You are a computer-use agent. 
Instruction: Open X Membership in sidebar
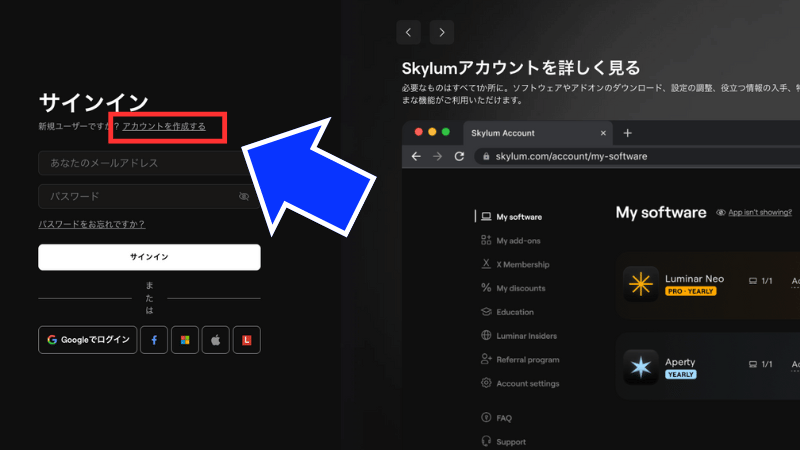pyautogui.click(x=515, y=264)
